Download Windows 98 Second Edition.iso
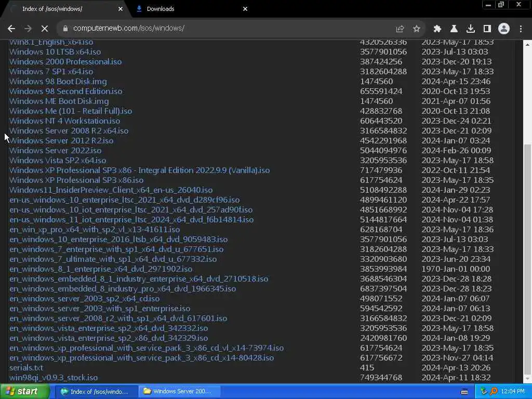Viewport: 532px width, 399px height. pyautogui.click(x=66, y=91)
